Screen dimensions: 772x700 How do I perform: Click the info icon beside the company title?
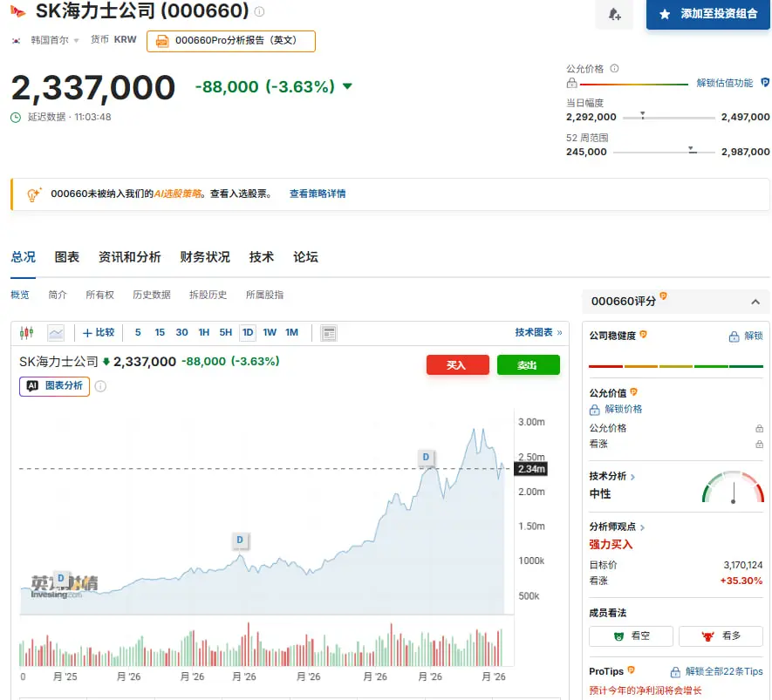(x=259, y=12)
